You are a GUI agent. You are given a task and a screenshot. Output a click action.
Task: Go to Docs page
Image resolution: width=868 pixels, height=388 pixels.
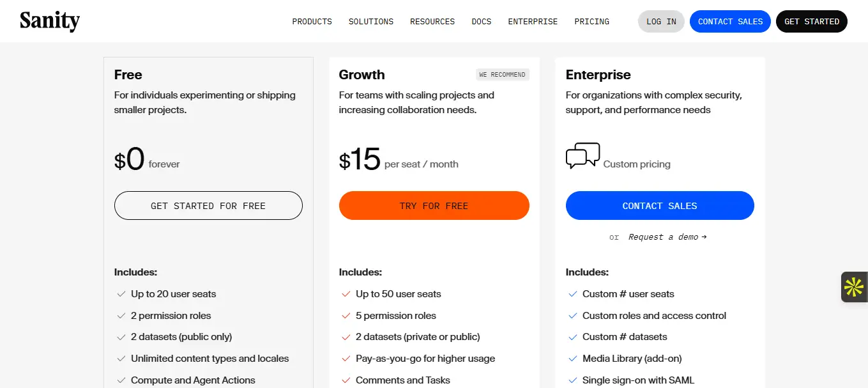482,22
